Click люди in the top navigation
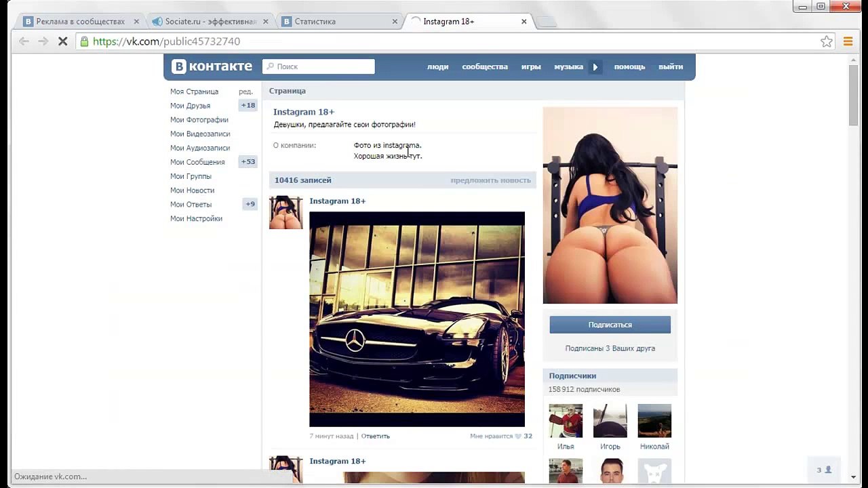This screenshot has width=868, height=488. pos(438,66)
